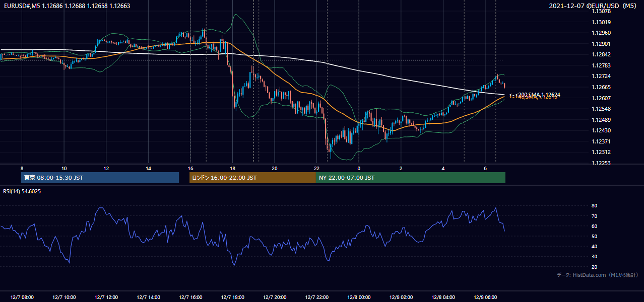Click price axis value 1.12901
Image resolution: width=644 pixels, height=302 pixels.
click(x=601, y=44)
